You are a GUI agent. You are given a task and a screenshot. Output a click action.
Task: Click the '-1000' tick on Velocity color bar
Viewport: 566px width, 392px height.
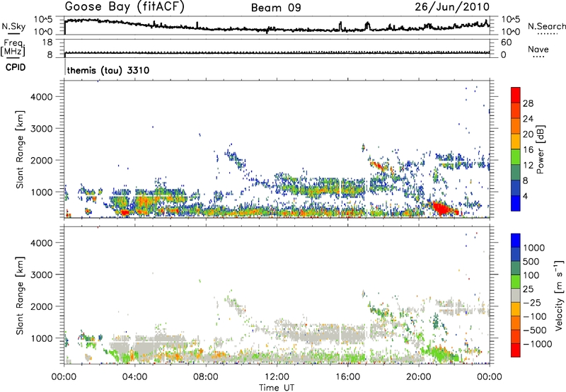(538, 344)
